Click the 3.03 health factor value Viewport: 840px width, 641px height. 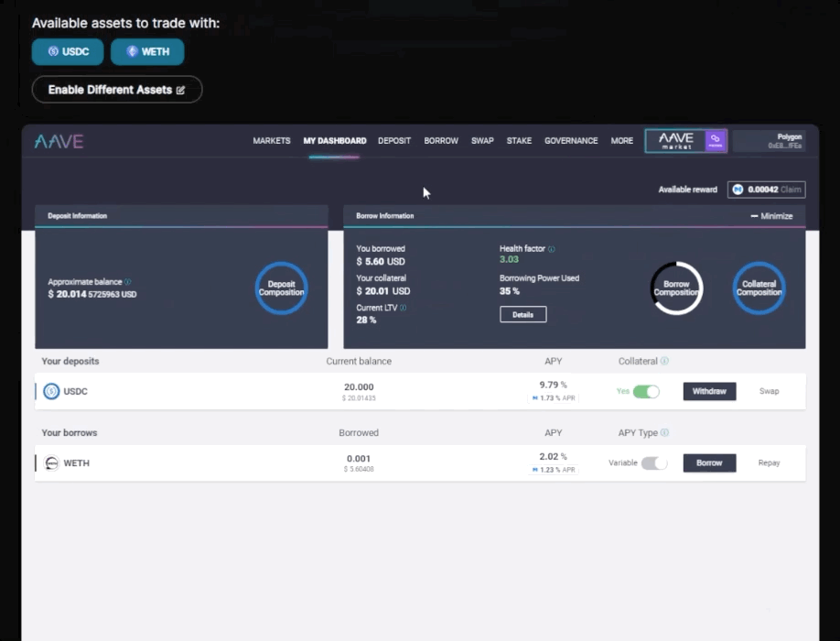[509, 259]
